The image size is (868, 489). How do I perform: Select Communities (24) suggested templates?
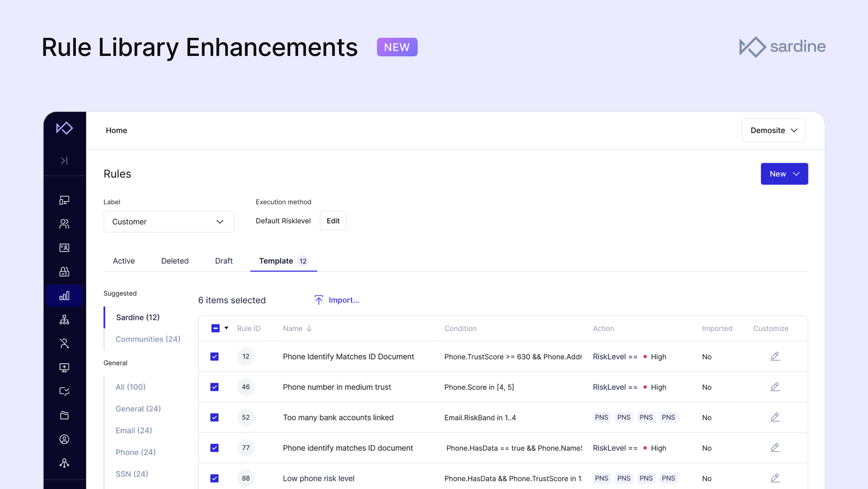point(148,339)
